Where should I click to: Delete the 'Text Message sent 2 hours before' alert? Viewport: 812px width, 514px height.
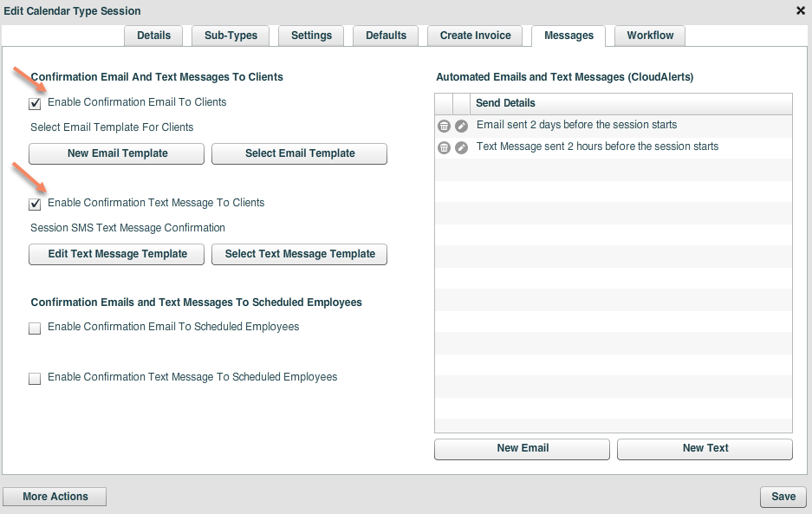pos(444,146)
